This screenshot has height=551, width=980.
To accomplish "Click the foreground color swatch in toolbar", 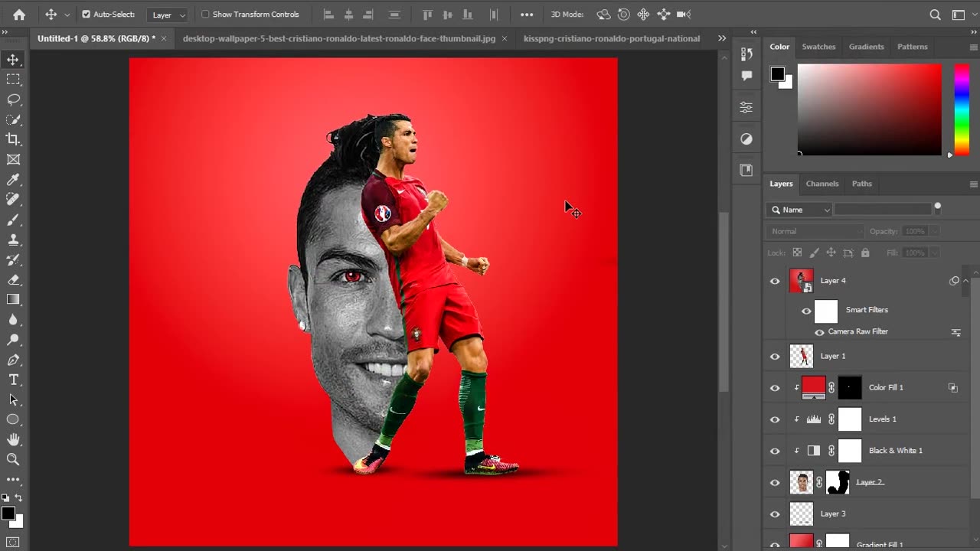I will 8,513.
